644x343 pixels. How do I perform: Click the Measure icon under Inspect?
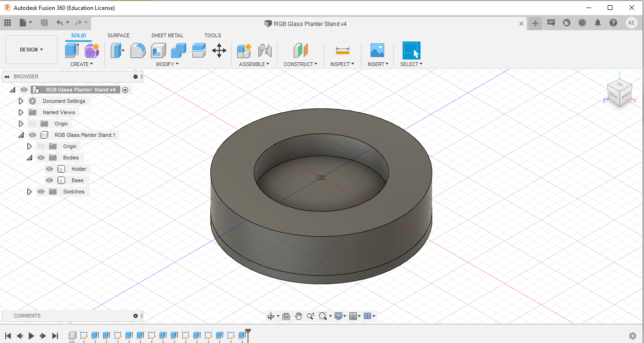click(x=342, y=50)
